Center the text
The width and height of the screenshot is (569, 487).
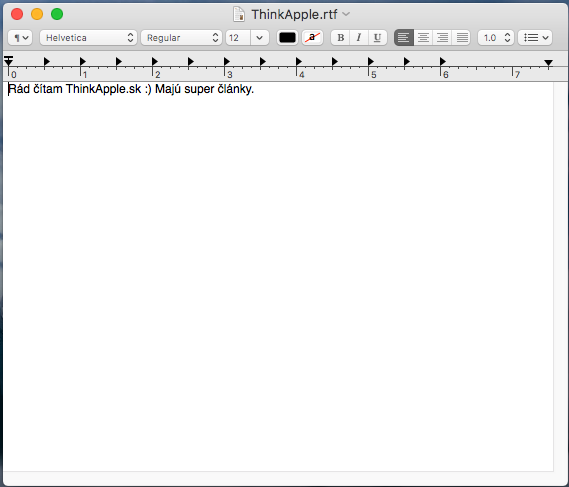click(423, 38)
